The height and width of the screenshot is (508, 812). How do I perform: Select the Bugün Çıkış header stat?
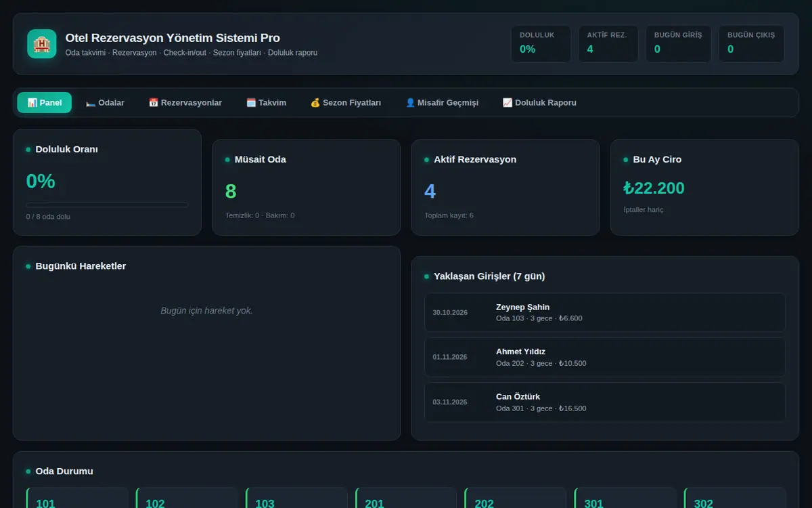pos(751,44)
